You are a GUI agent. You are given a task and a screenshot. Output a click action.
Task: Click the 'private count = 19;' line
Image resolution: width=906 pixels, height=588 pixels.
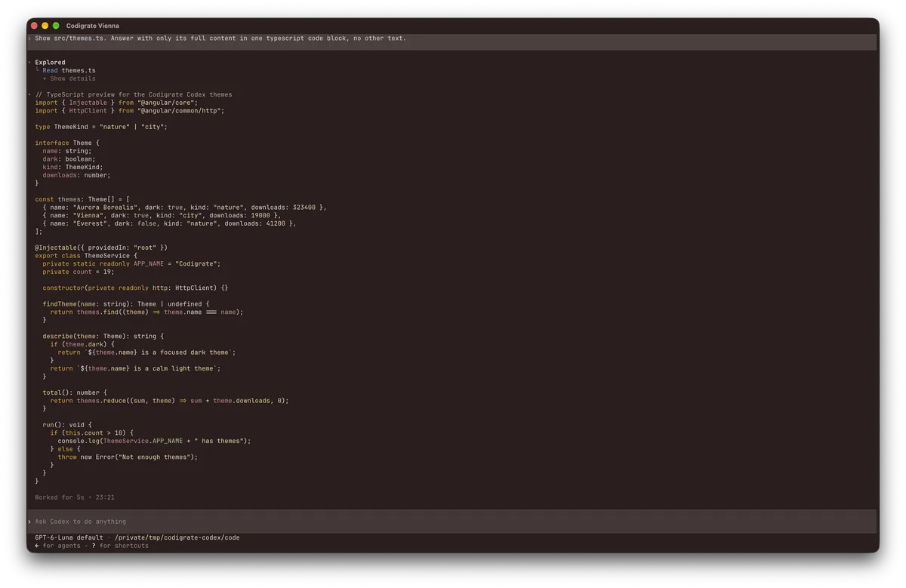pos(79,272)
